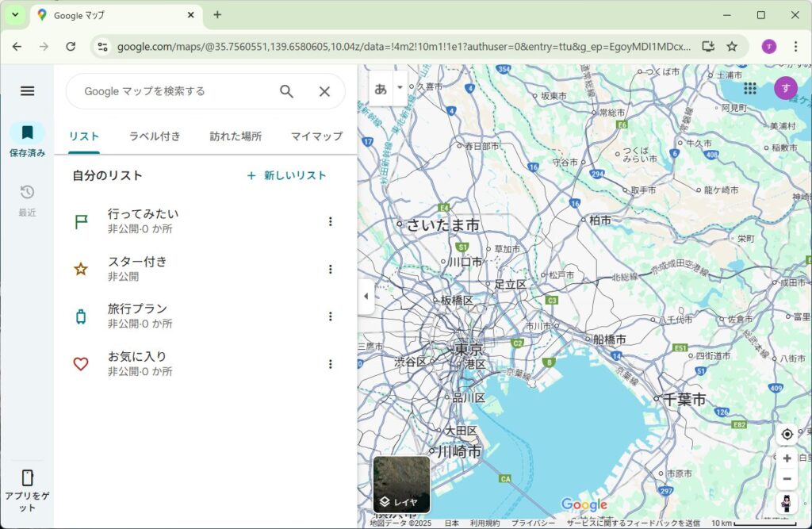Image resolution: width=812 pixels, height=529 pixels.
Task: Zoom out the map with minus button
Action: point(787,479)
